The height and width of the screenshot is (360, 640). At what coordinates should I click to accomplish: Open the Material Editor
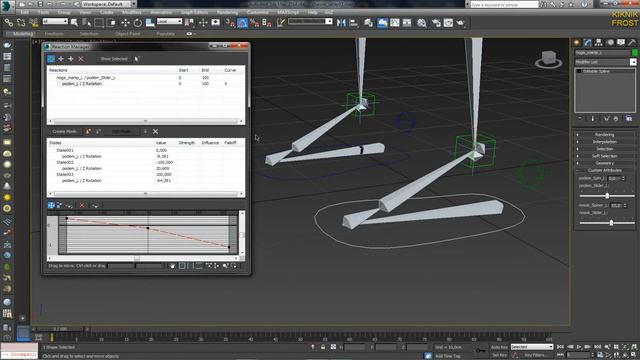point(422,23)
